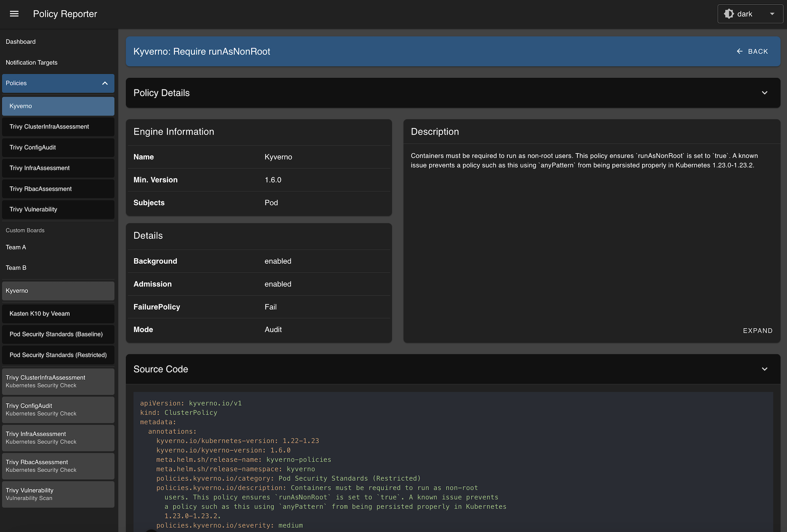787x532 pixels.
Task: Open Notification Targets page
Action: [x=58, y=62]
